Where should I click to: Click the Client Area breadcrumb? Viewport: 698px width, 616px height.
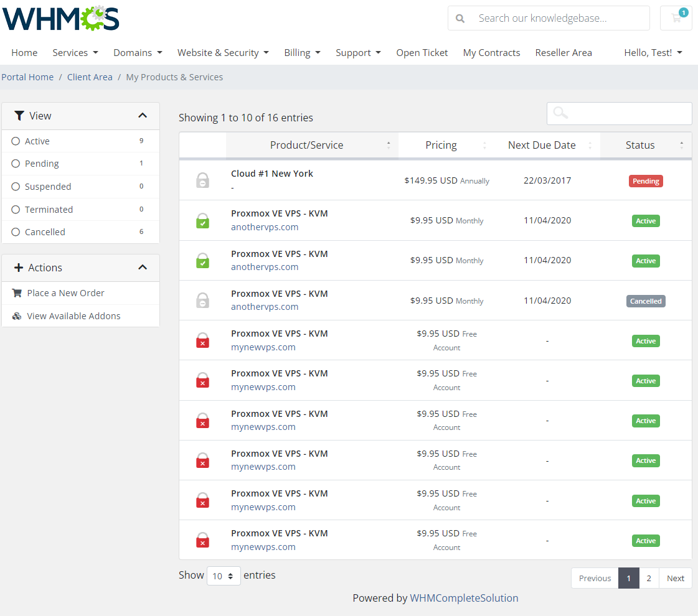point(90,77)
